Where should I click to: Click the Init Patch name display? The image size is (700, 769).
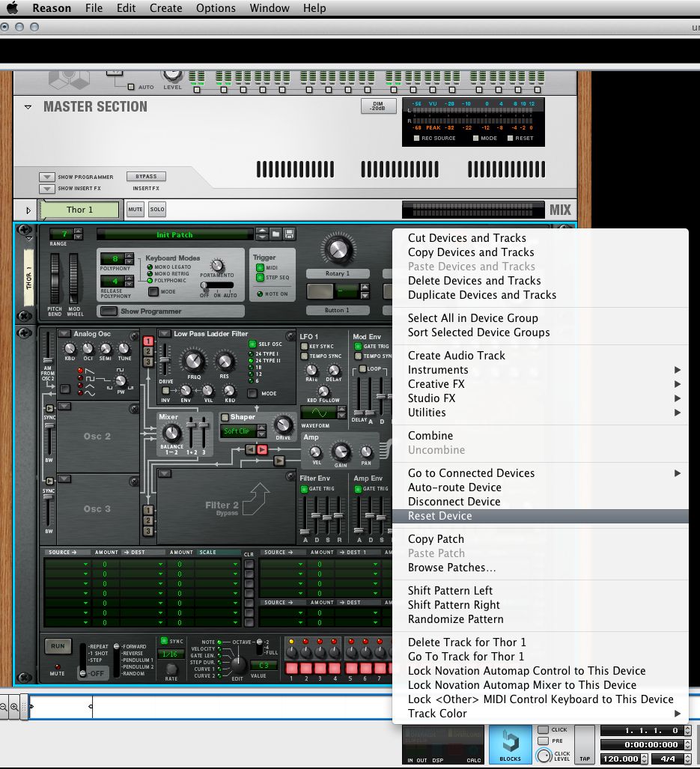(x=175, y=234)
